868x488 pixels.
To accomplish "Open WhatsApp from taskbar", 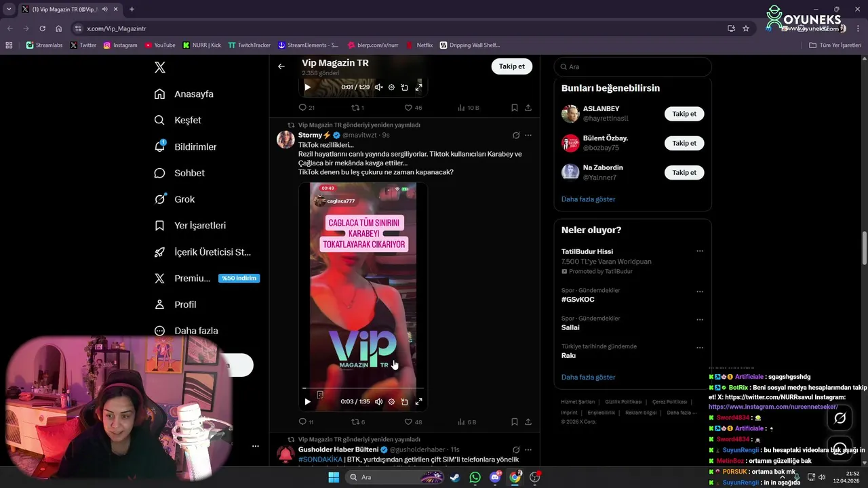I will [x=475, y=477].
